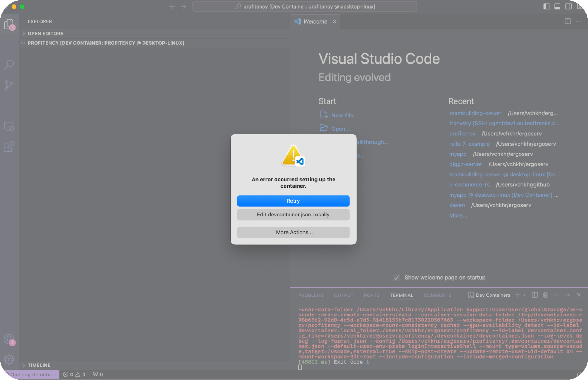
Task: Switch to the Output panel tab
Action: tap(343, 295)
